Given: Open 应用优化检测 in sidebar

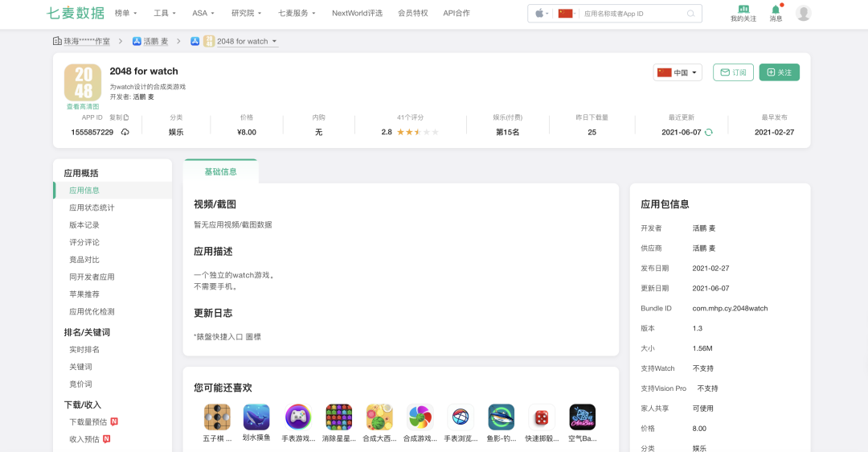Looking at the screenshot, I should pyautogui.click(x=92, y=311).
